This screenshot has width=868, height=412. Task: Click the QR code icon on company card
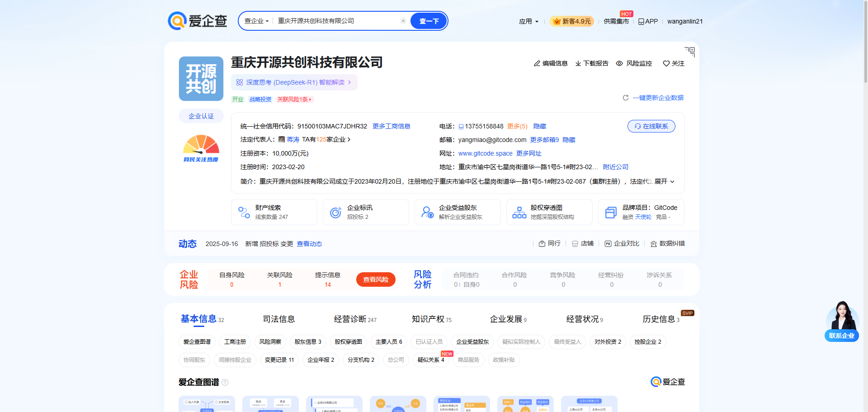tap(689, 52)
